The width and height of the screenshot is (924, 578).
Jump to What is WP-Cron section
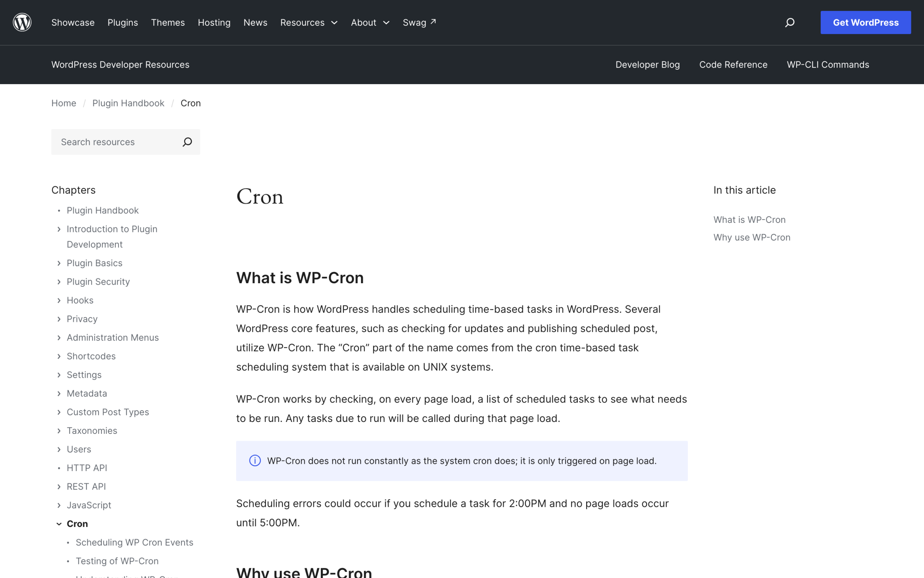tap(750, 220)
